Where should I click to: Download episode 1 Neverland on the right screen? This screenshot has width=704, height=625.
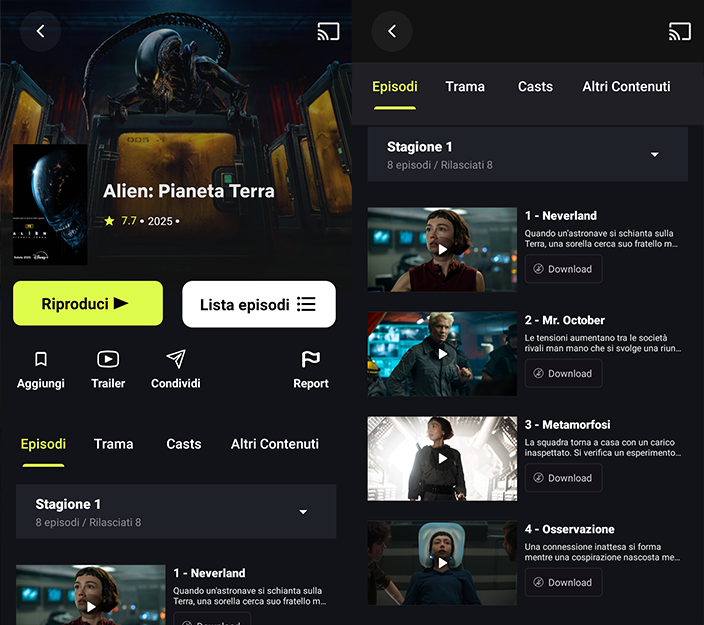563,269
